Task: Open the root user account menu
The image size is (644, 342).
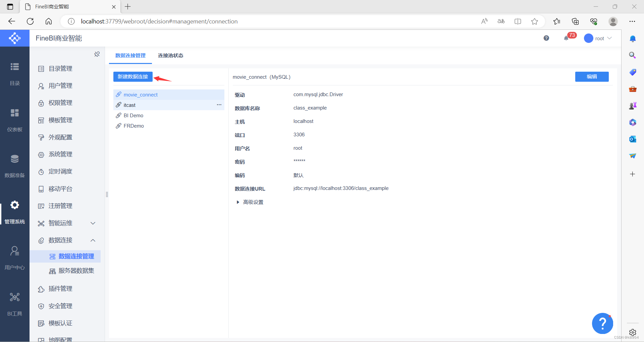Action: pyautogui.click(x=598, y=38)
